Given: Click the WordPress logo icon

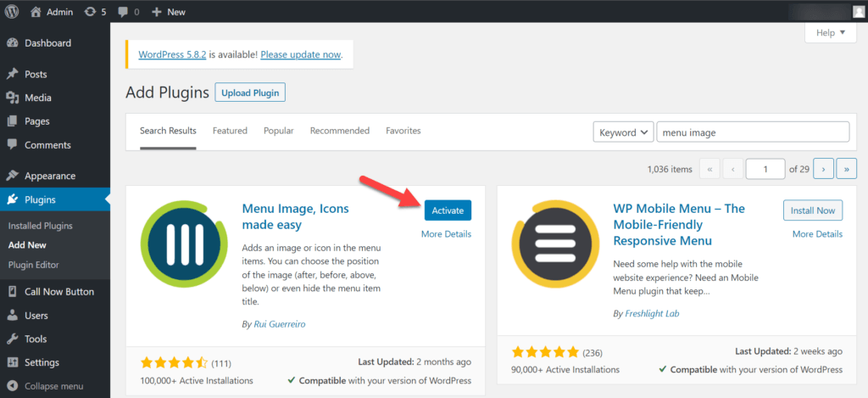Looking at the screenshot, I should point(12,12).
